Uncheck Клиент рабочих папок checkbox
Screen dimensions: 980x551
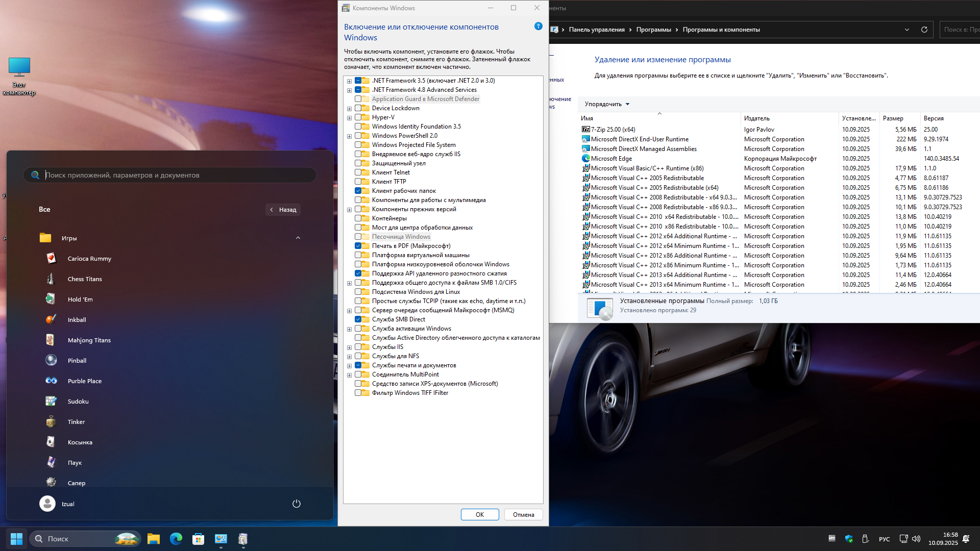pos(358,191)
